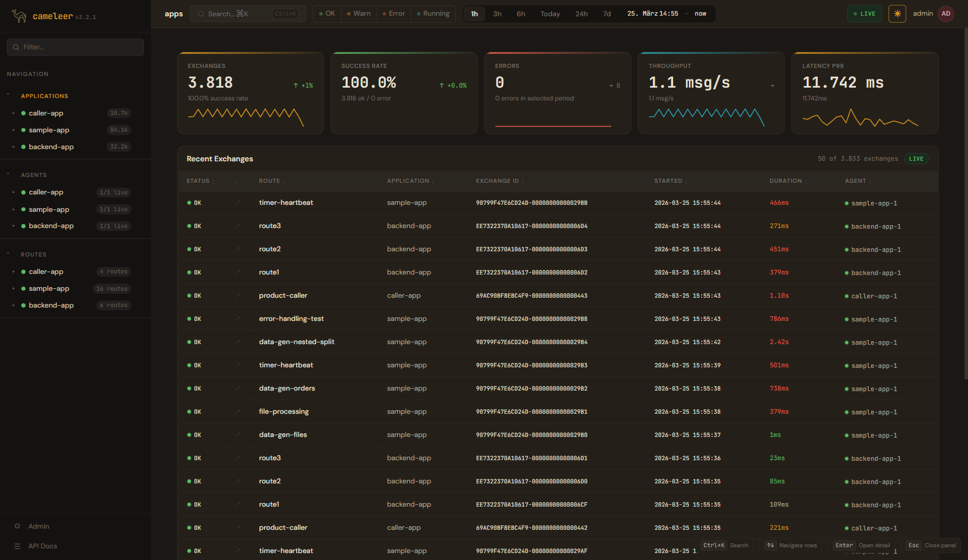Expand backend-app under Routes

(13, 305)
